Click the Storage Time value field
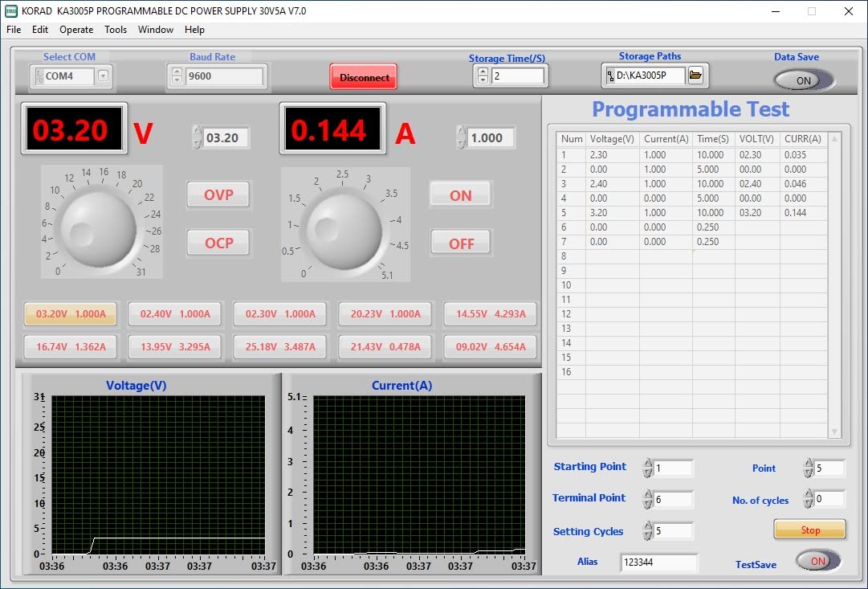The height and width of the screenshot is (589, 868). coord(517,76)
